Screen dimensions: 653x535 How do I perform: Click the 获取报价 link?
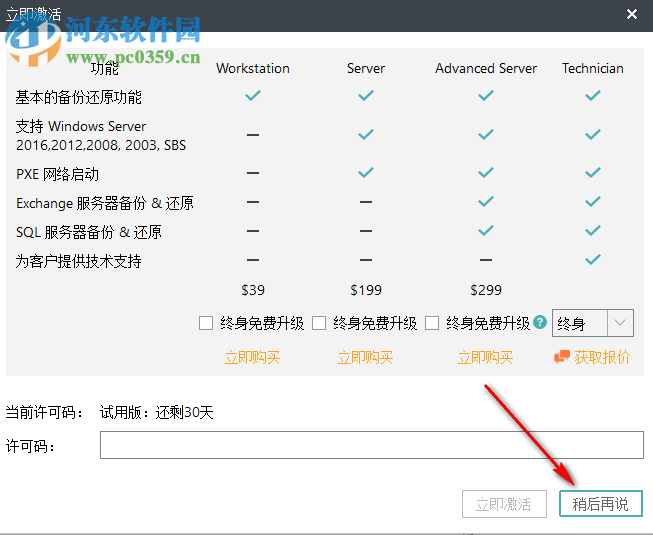coord(602,357)
